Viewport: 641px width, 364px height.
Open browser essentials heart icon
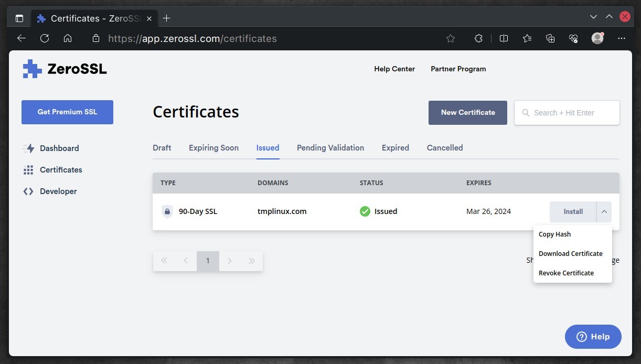[x=573, y=38]
